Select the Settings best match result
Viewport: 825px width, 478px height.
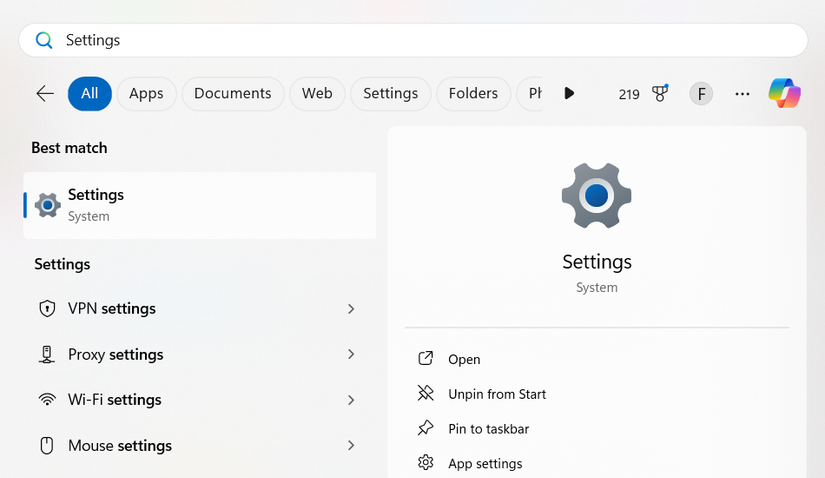point(200,205)
